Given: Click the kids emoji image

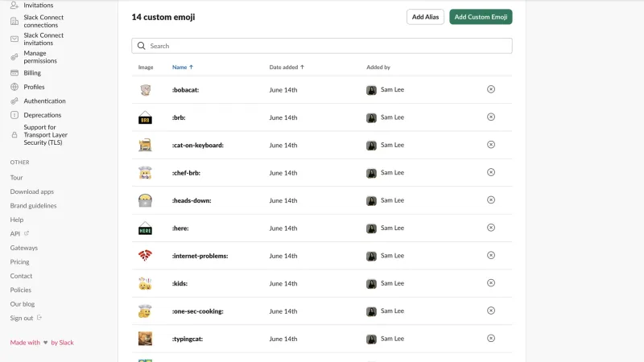Looking at the screenshot, I should tap(145, 283).
